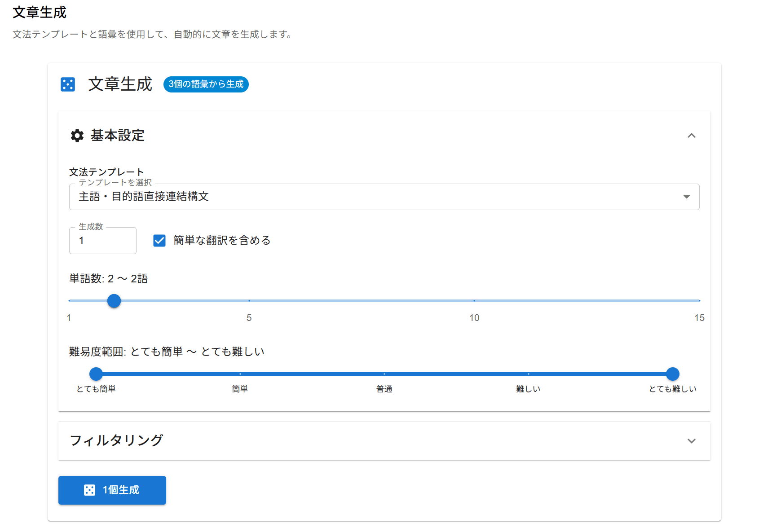Click the 生成数 number input field
Screen dimensions: 772x532
(103, 241)
